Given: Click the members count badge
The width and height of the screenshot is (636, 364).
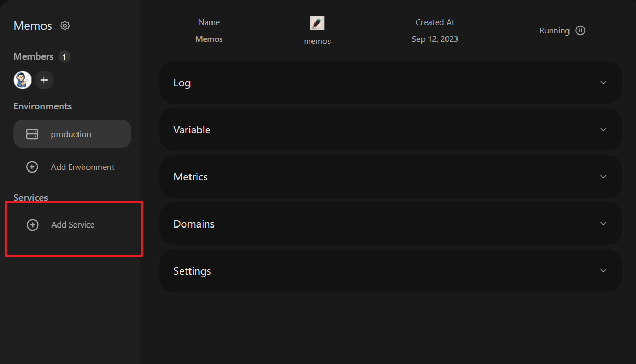Looking at the screenshot, I should [x=64, y=56].
